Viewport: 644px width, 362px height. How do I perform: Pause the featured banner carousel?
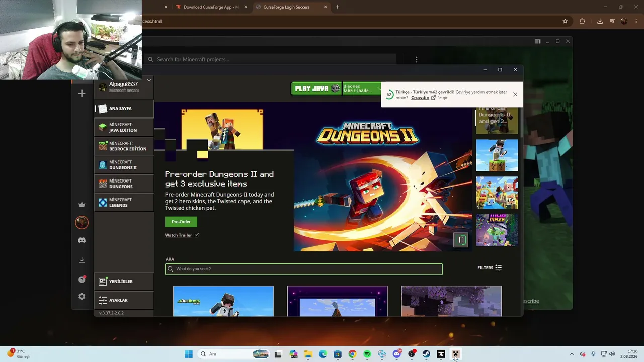(x=461, y=240)
